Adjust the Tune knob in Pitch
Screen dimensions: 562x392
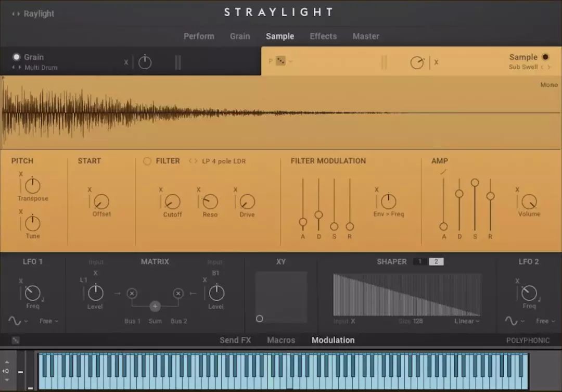pos(33,223)
